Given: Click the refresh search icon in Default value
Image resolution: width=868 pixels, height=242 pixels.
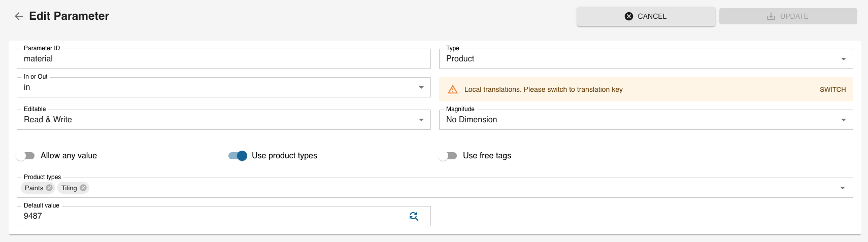Looking at the screenshot, I should [414, 216].
